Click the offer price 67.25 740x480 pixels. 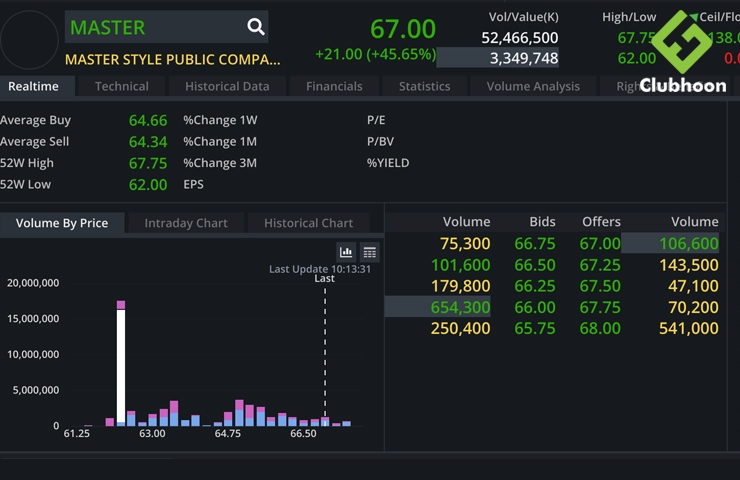[600, 265]
